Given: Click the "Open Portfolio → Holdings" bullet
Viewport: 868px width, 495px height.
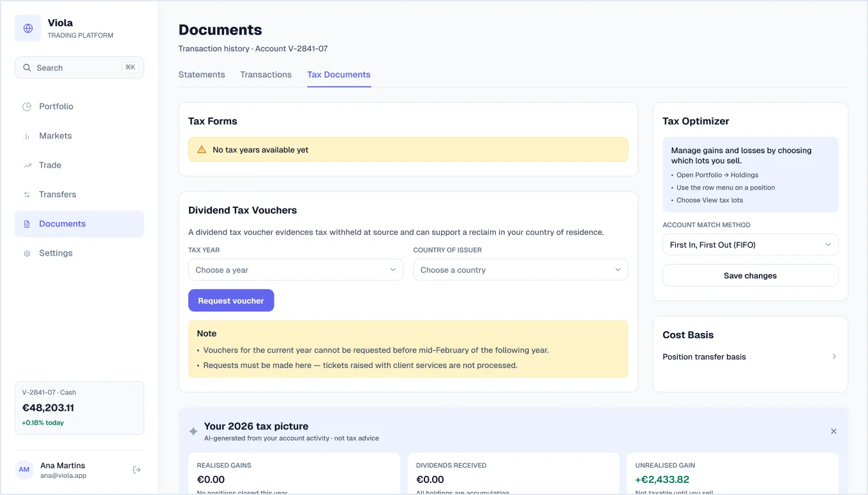Looking at the screenshot, I should point(717,175).
